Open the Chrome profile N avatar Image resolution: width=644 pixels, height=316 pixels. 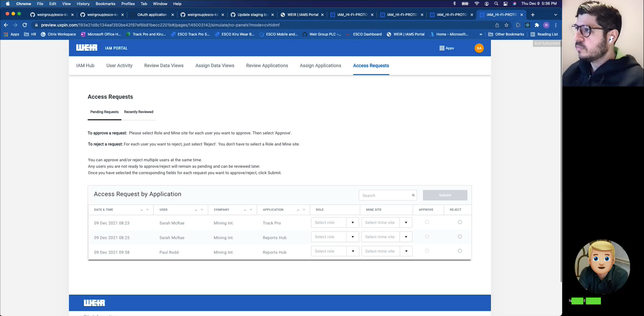point(546,25)
